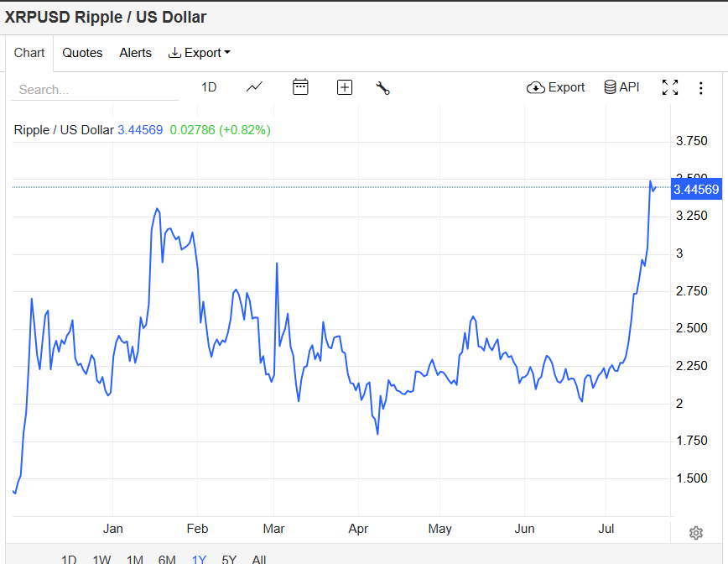
Task: Focus the Search input field
Action: pyautogui.click(x=95, y=90)
